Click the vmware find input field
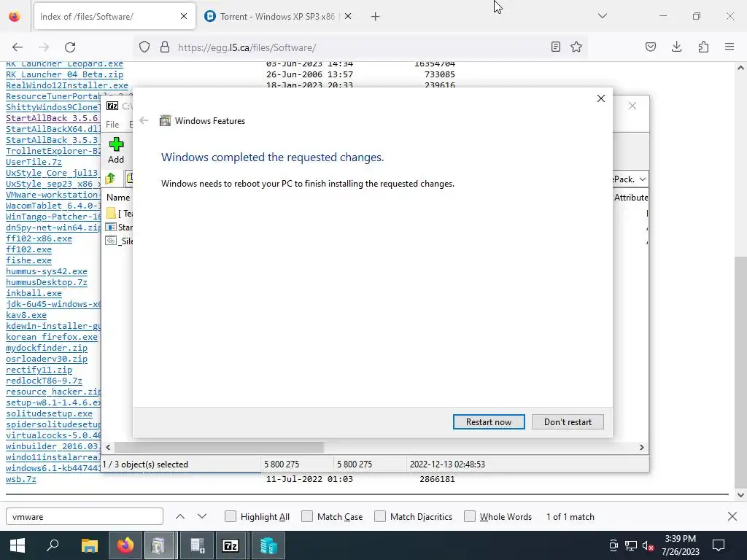This screenshot has width=747, height=560. (x=85, y=517)
